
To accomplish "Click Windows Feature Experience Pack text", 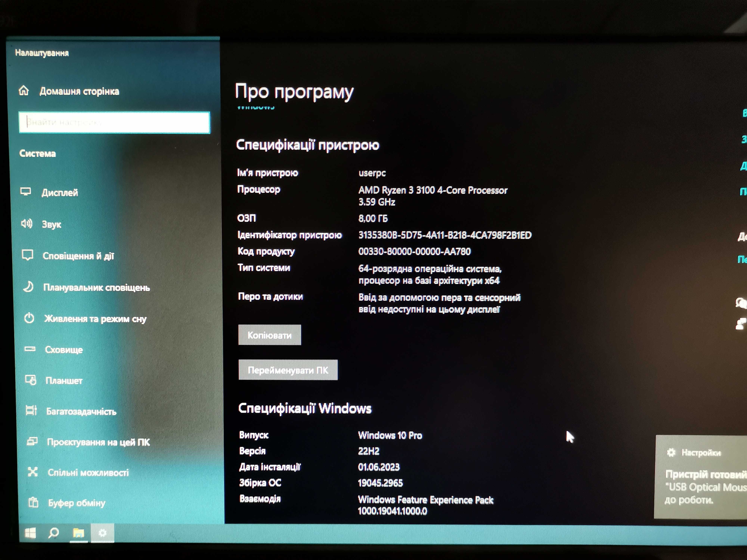I will 425,500.
